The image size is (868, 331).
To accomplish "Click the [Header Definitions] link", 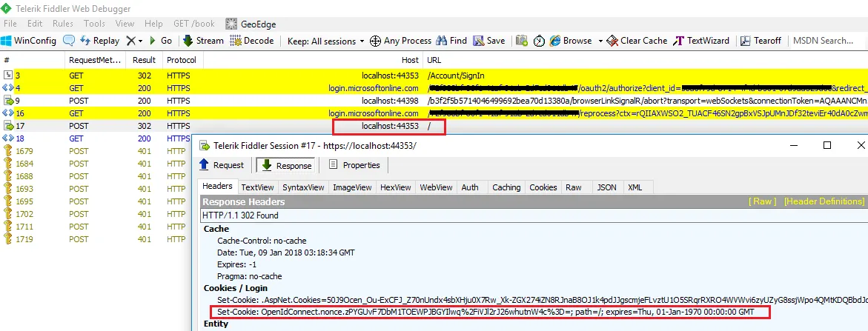I will pyautogui.click(x=824, y=201).
